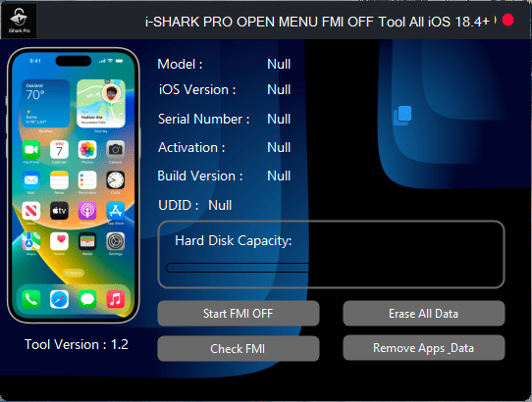This screenshot has width=532, height=402.
Task: Select the Null value beside Model
Action: pyautogui.click(x=279, y=64)
